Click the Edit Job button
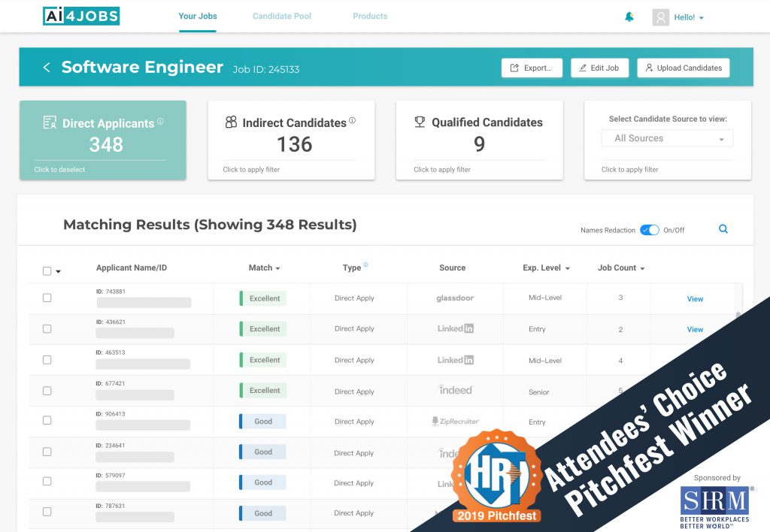Screen dimensions: 770x532 coord(599,68)
